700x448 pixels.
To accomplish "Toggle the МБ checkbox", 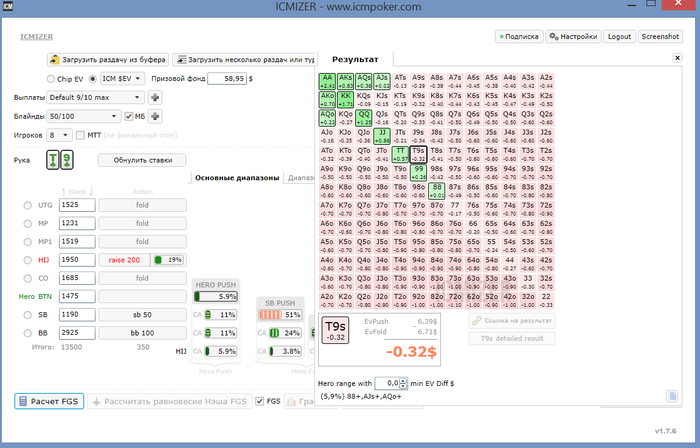I will [x=129, y=116].
